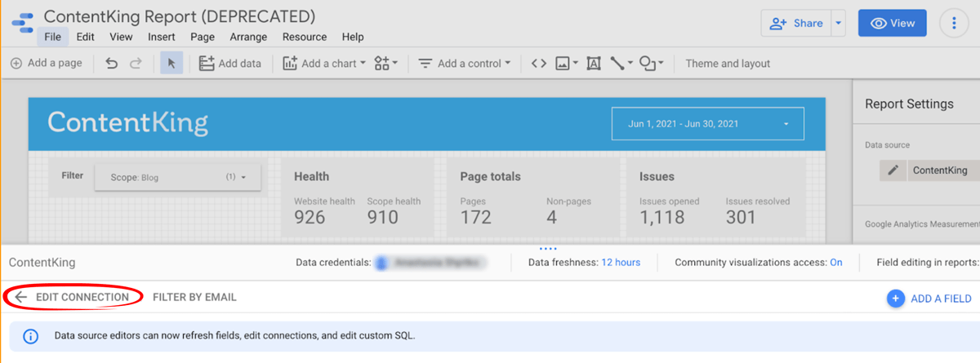
Task: Click Community visualizations access On link
Action: (x=836, y=263)
